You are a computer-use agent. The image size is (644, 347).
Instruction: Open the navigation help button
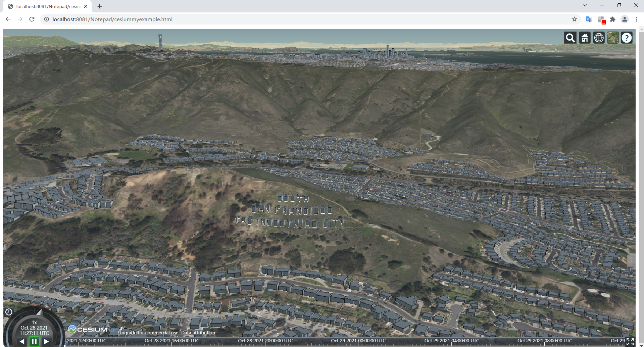coord(627,38)
